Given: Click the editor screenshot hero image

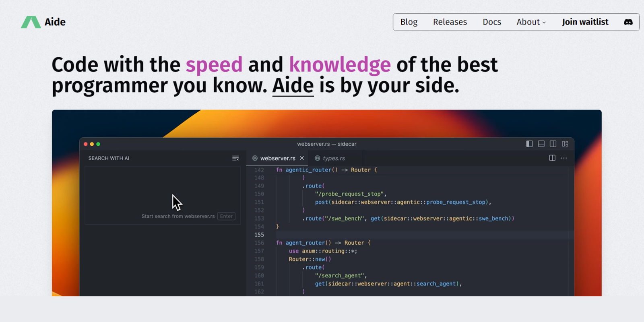Looking at the screenshot, I should pos(327,203).
